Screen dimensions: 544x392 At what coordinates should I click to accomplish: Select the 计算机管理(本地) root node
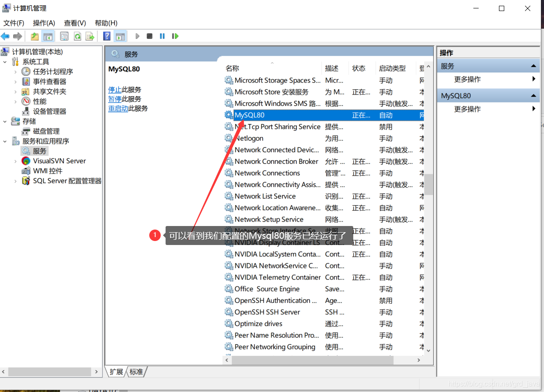(x=38, y=52)
